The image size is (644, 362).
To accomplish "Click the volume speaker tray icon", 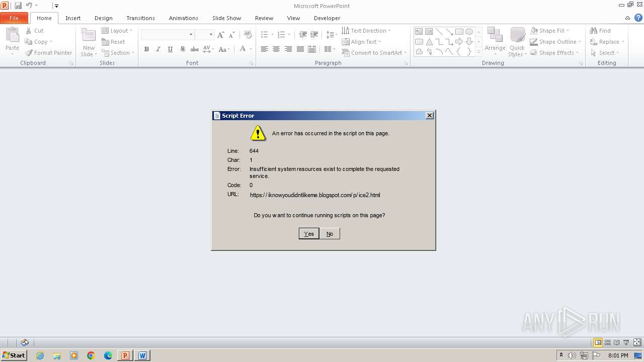I will click(x=572, y=355).
